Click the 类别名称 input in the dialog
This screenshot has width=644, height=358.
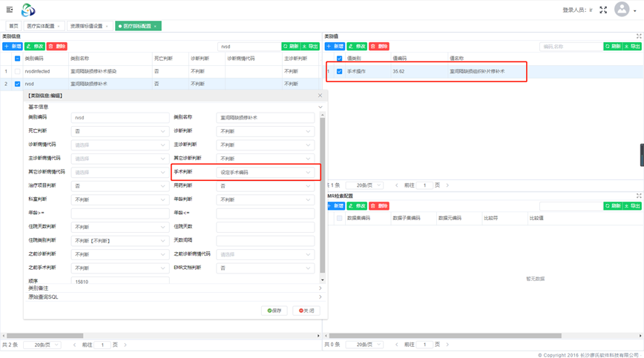(x=266, y=118)
